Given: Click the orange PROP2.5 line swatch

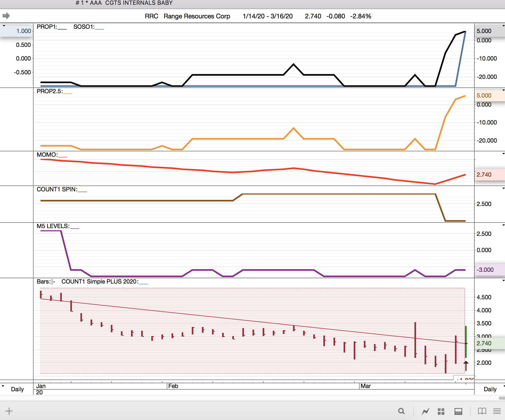Looking at the screenshot, I should [68, 93].
